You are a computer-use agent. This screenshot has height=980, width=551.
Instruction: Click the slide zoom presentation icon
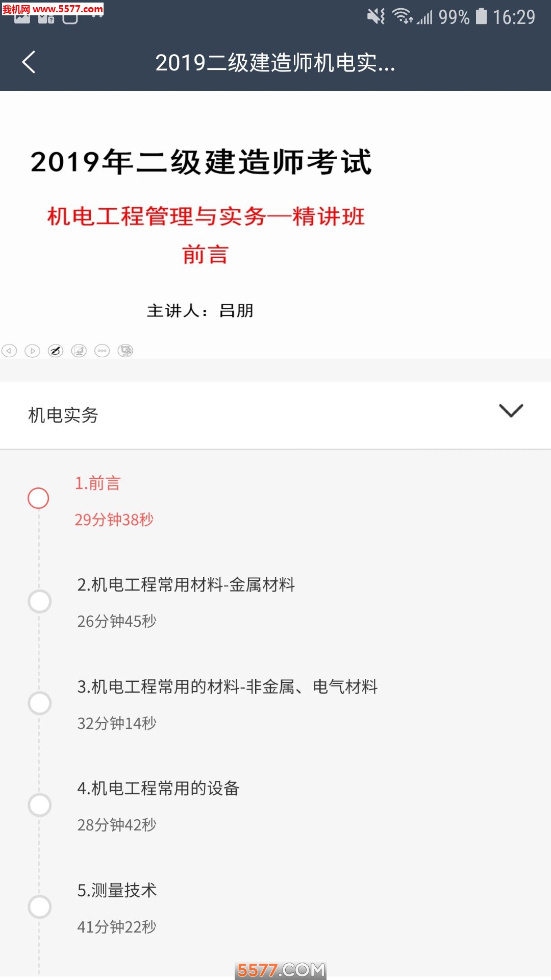[79, 351]
